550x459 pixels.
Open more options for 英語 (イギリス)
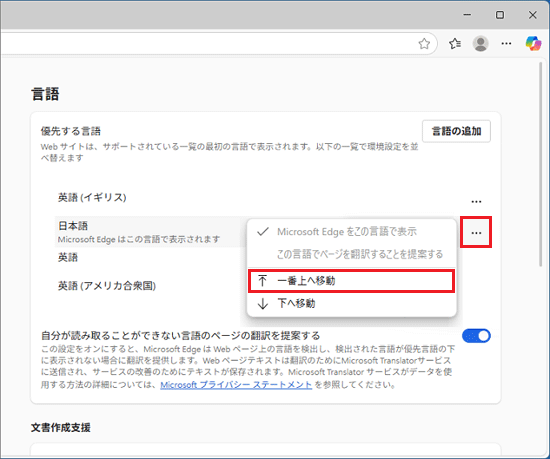click(x=476, y=201)
